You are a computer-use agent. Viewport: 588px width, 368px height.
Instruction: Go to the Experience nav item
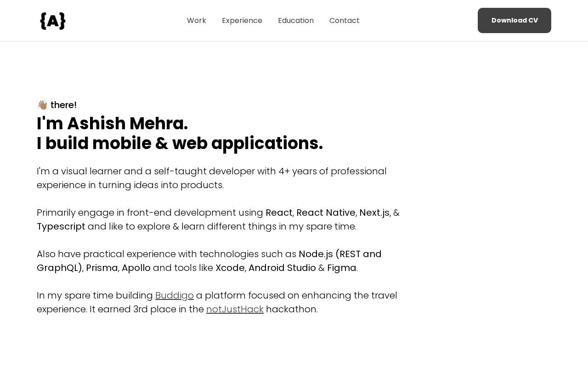pyautogui.click(x=242, y=20)
